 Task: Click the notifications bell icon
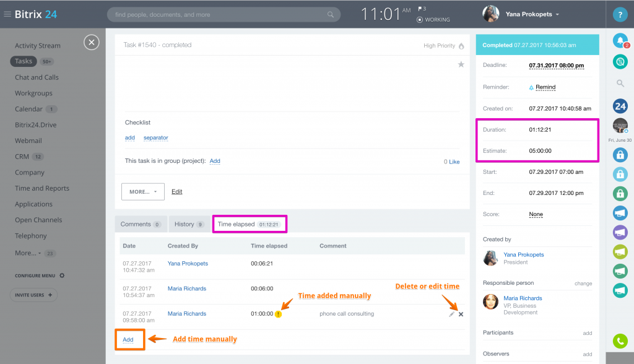(x=619, y=41)
